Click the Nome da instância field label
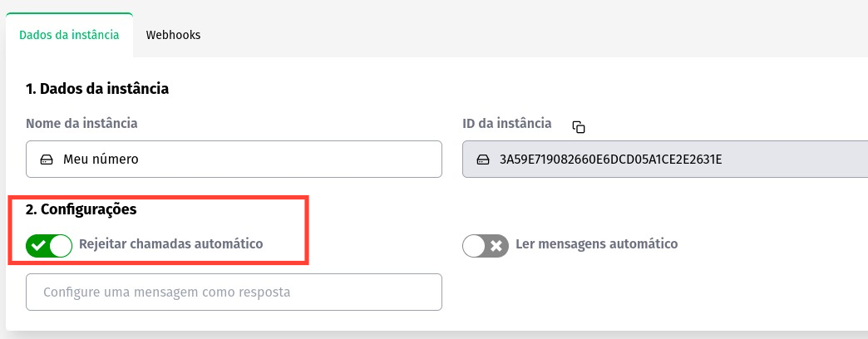Screen dimensions: 868x339 81,123
